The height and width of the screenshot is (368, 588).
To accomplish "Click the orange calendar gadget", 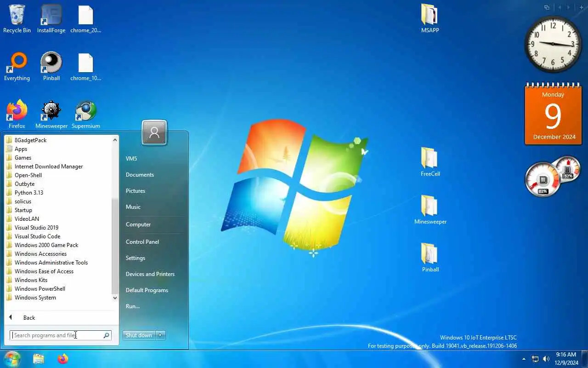I will pyautogui.click(x=553, y=114).
